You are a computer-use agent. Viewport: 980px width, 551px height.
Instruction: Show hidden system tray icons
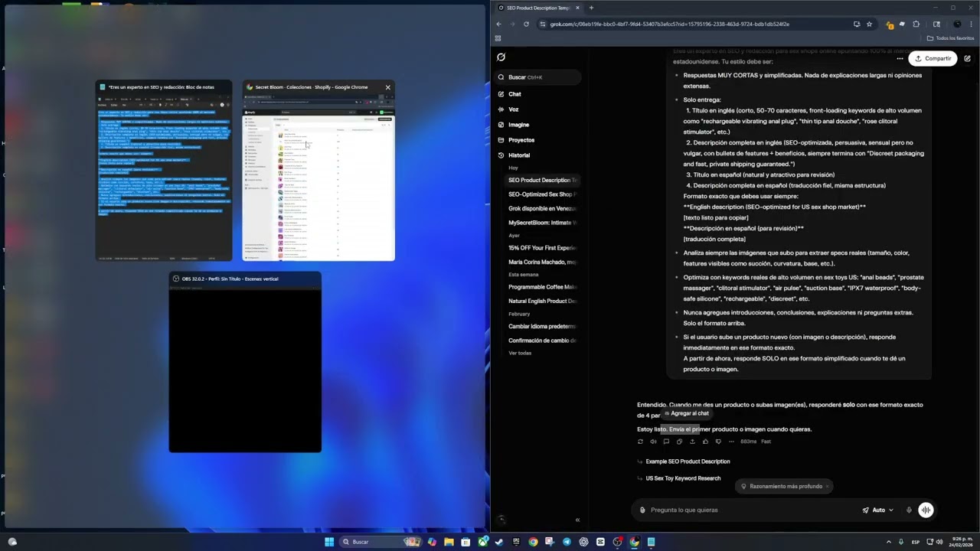point(888,542)
